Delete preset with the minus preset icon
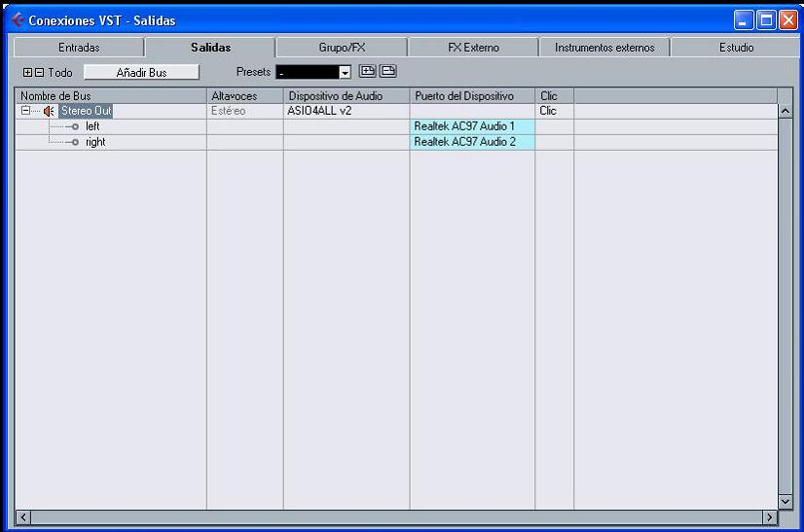Viewport: 804px width, 532px height. point(388,71)
